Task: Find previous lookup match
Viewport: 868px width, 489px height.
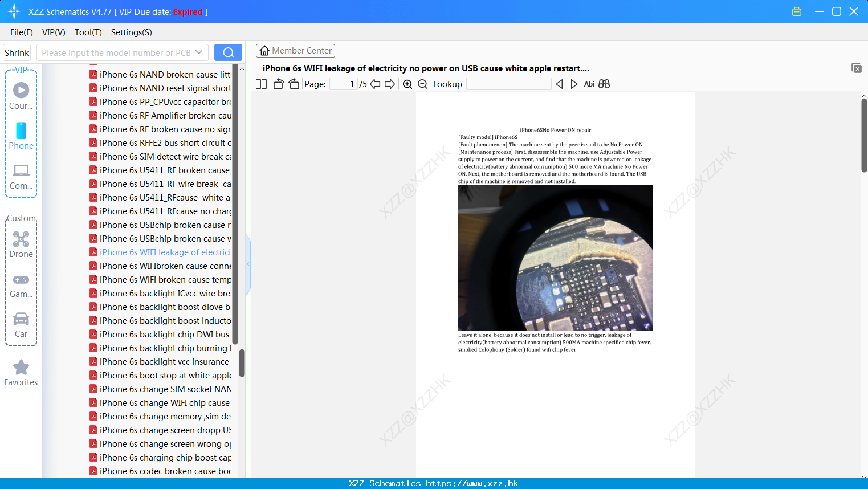Action: (559, 84)
